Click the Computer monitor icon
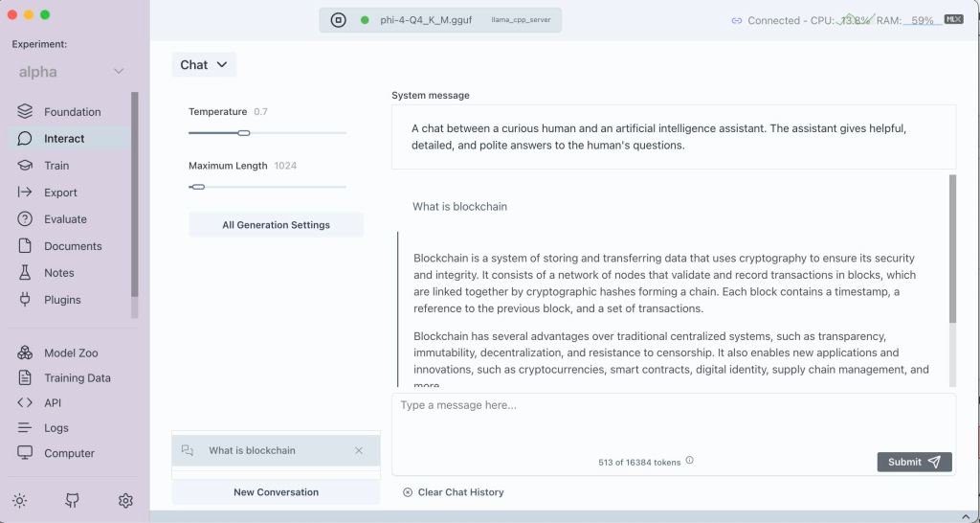Image resolution: width=980 pixels, height=523 pixels. coord(25,453)
